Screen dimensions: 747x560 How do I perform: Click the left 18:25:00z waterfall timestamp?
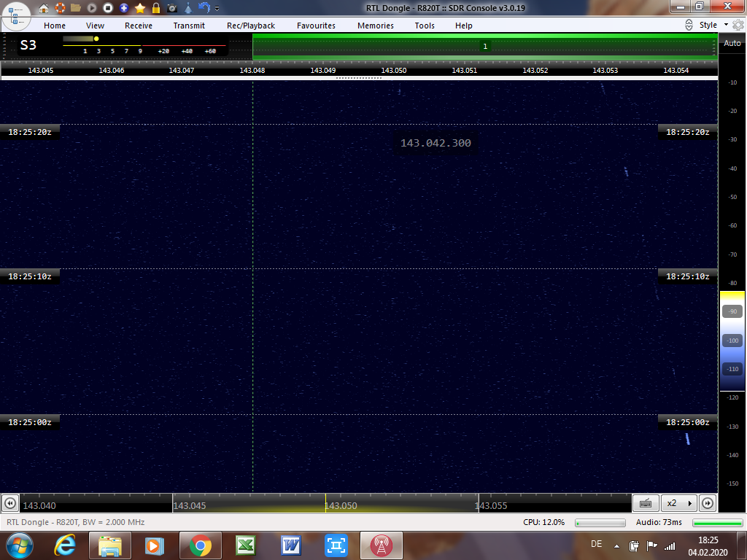(29, 422)
